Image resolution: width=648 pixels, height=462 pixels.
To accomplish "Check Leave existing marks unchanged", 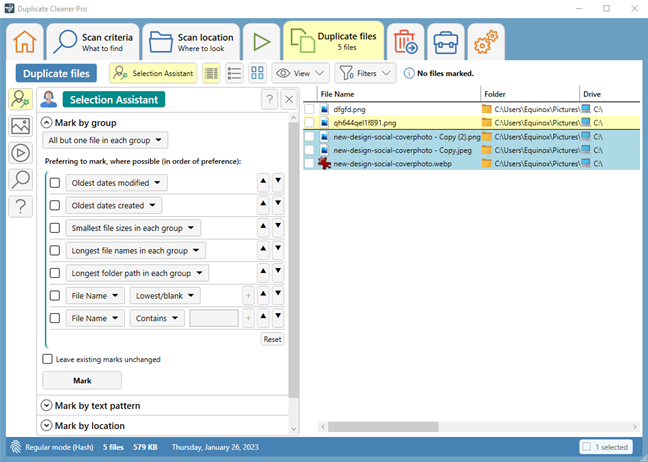I will point(48,359).
